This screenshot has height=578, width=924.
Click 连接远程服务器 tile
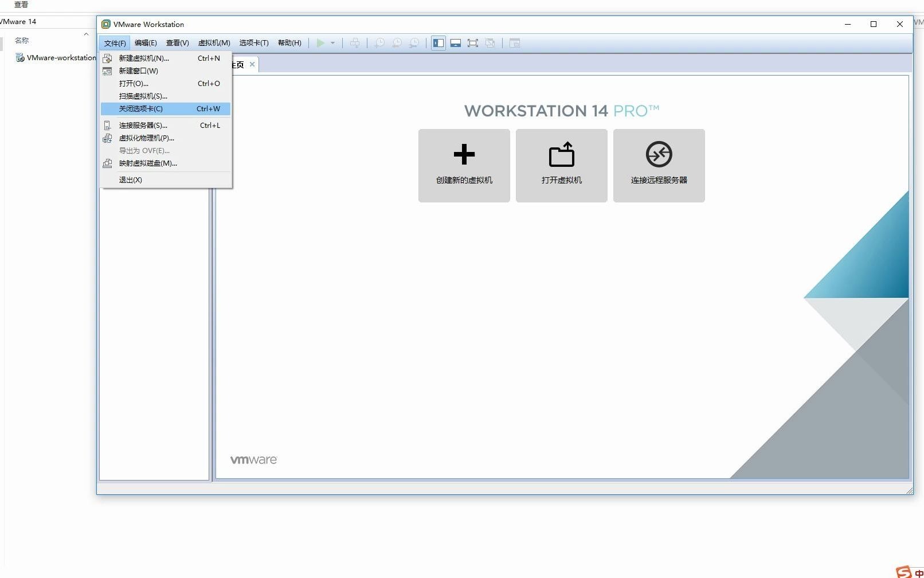(x=659, y=165)
